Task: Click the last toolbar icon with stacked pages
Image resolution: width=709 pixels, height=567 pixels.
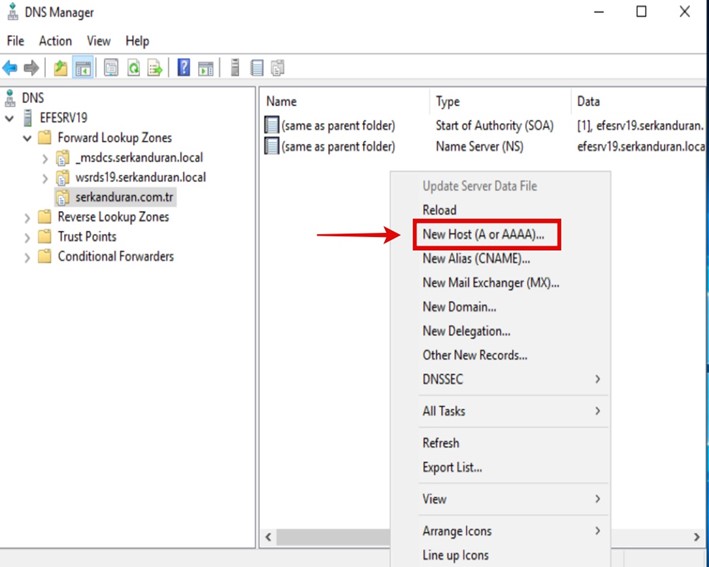Action: 278,68
